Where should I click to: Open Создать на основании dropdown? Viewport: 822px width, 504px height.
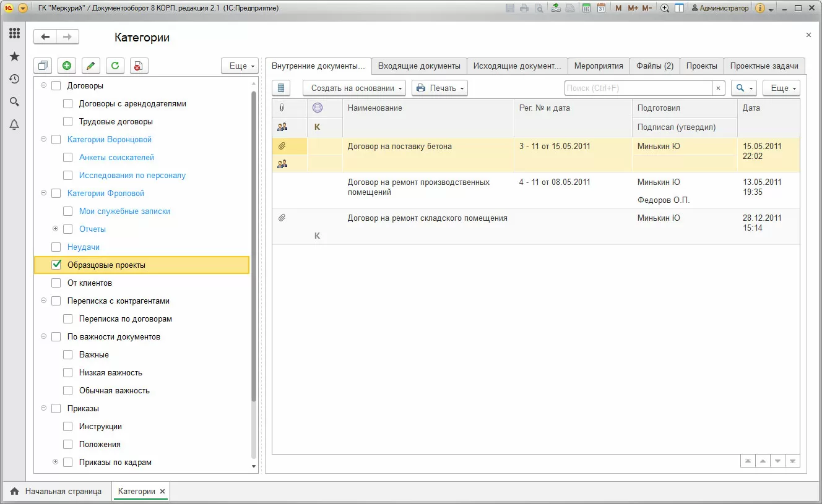pyautogui.click(x=354, y=88)
